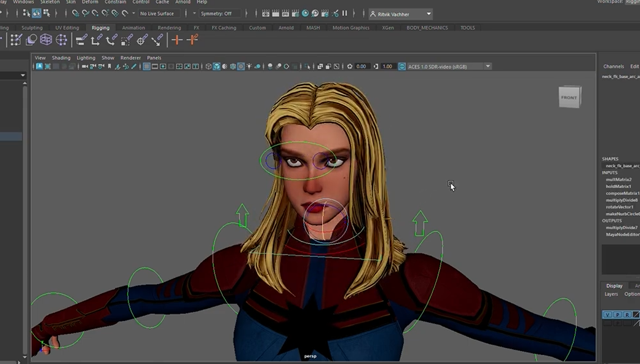Click the Make Live magnet icon
The image size is (640, 364).
coord(124,14)
